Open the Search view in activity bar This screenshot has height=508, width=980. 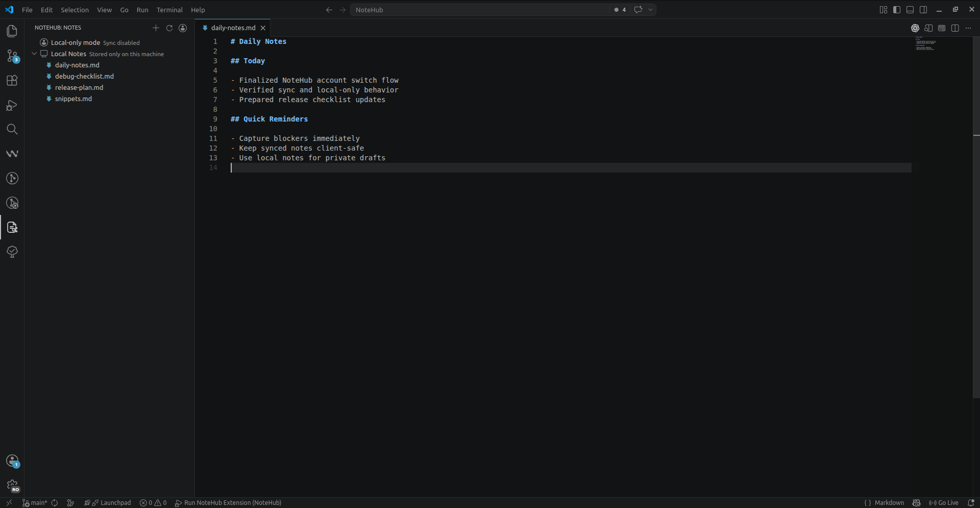point(12,129)
